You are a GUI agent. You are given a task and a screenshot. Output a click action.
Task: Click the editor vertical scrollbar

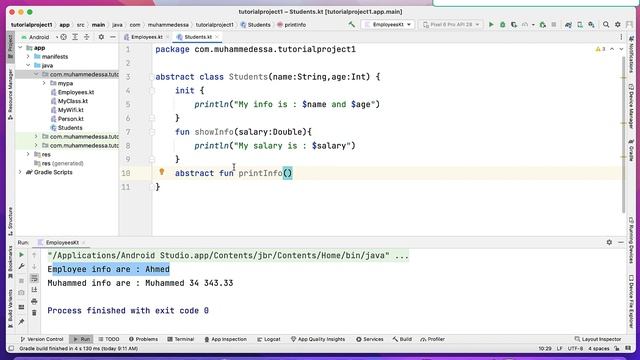[x=624, y=135]
